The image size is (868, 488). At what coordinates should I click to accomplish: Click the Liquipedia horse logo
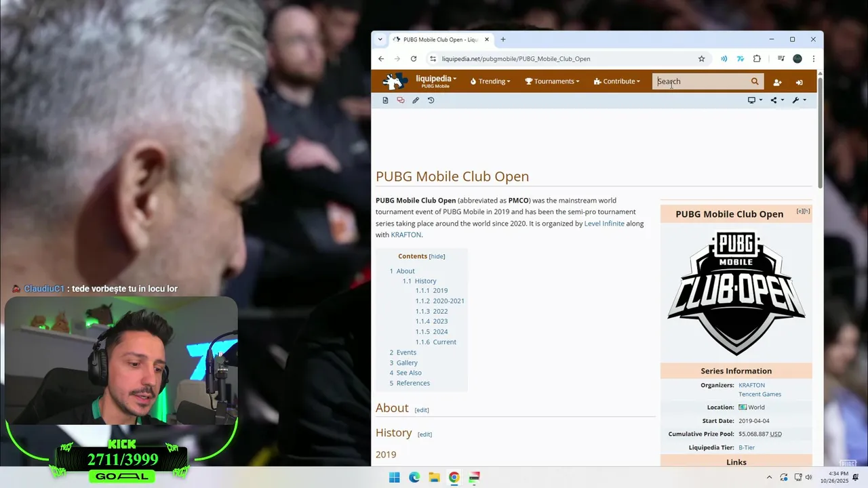tap(395, 81)
